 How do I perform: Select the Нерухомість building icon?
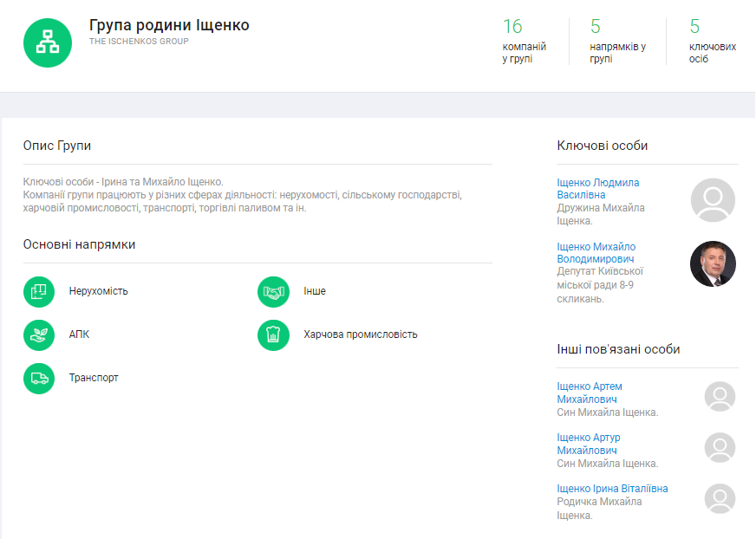tap(39, 291)
